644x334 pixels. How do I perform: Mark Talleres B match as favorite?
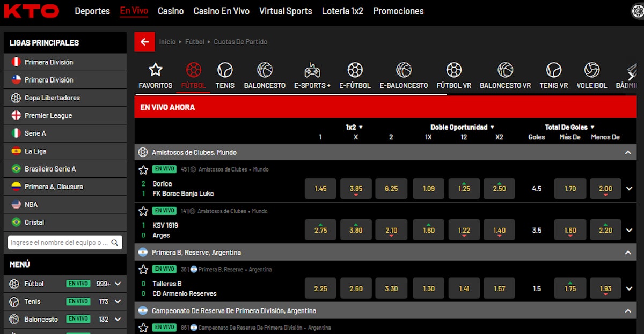pyautogui.click(x=143, y=270)
